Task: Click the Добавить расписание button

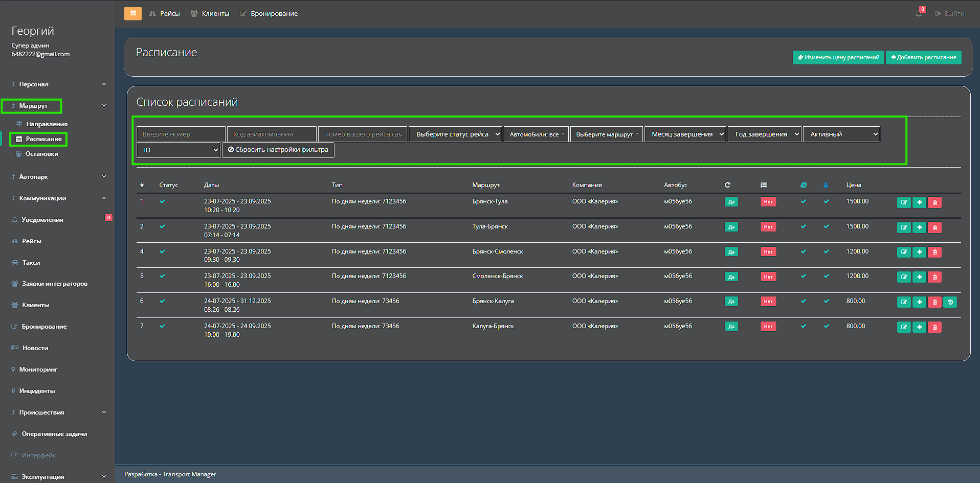Action: 923,57
